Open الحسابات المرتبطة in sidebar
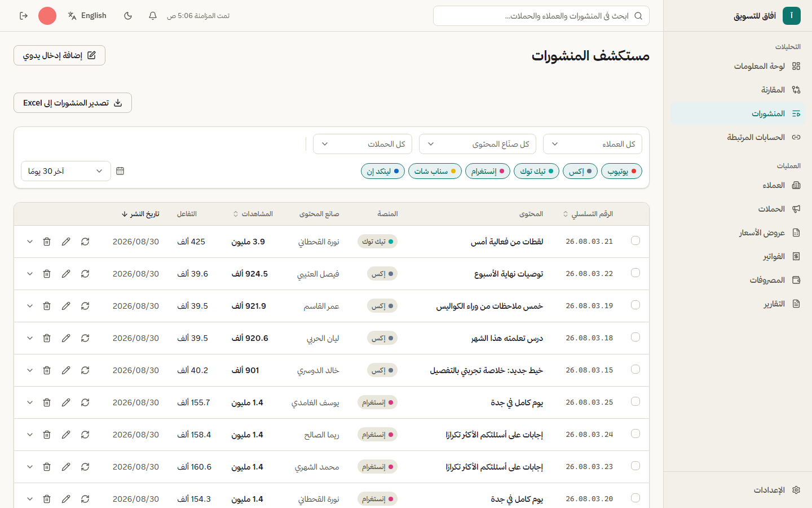 (738, 137)
